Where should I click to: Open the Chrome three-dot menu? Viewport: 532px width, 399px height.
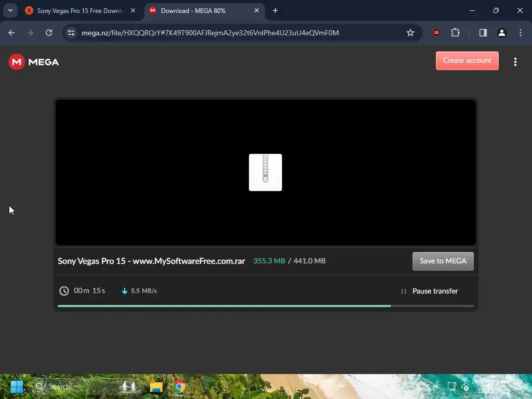click(x=521, y=33)
